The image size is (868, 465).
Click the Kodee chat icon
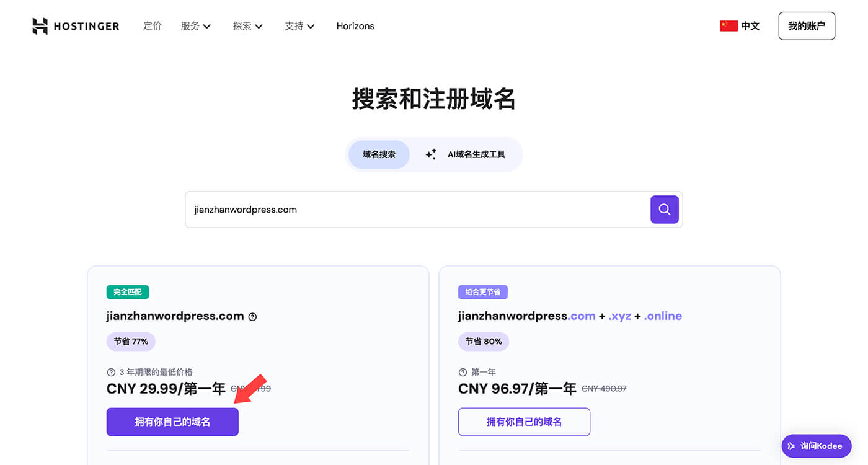(x=791, y=446)
